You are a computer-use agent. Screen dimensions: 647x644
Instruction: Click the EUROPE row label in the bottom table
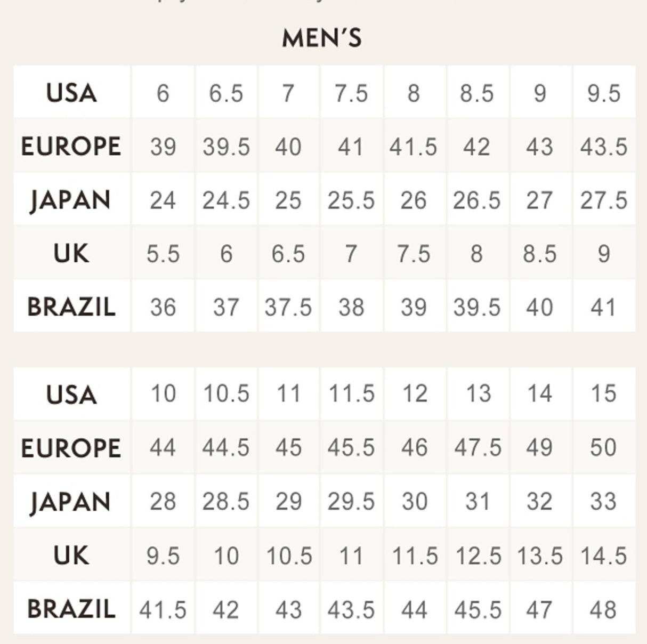pyautogui.click(x=71, y=448)
